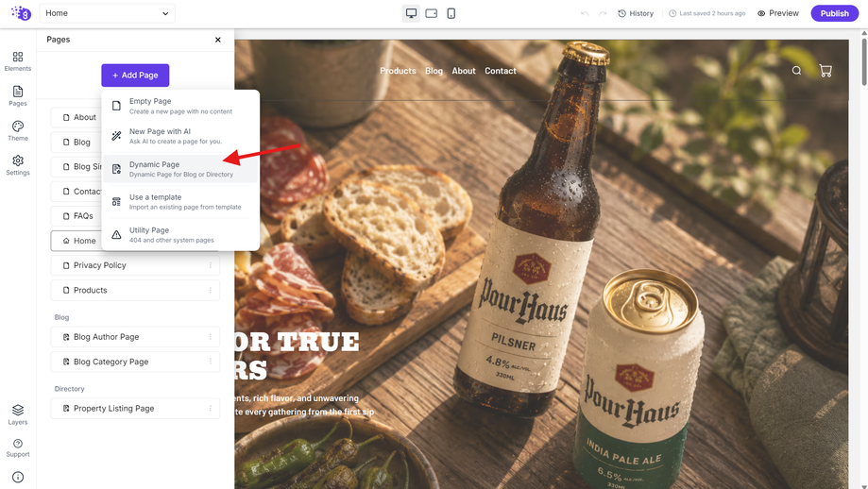Open options menu for Privacy Policy page

[x=211, y=265]
